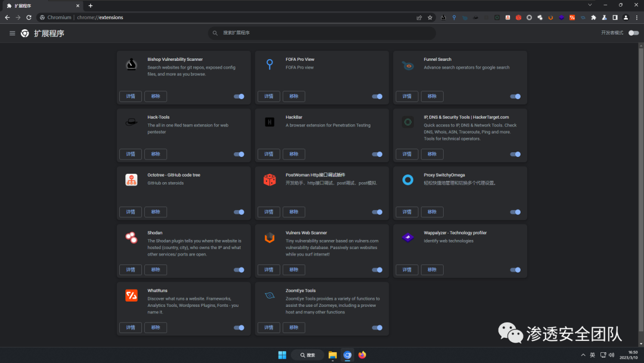Image resolution: width=644 pixels, height=363 pixels.
Task: Enable developer mode (开发者模式) switch
Action: tap(634, 33)
